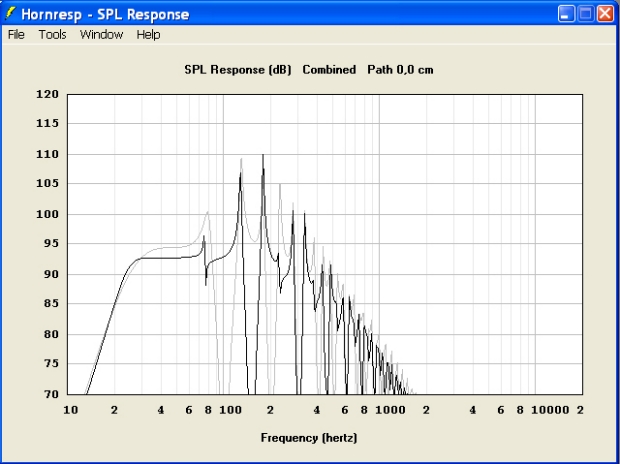This screenshot has width=620, height=464.
Task: Minimize the Hornresp window
Action: point(566,14)
